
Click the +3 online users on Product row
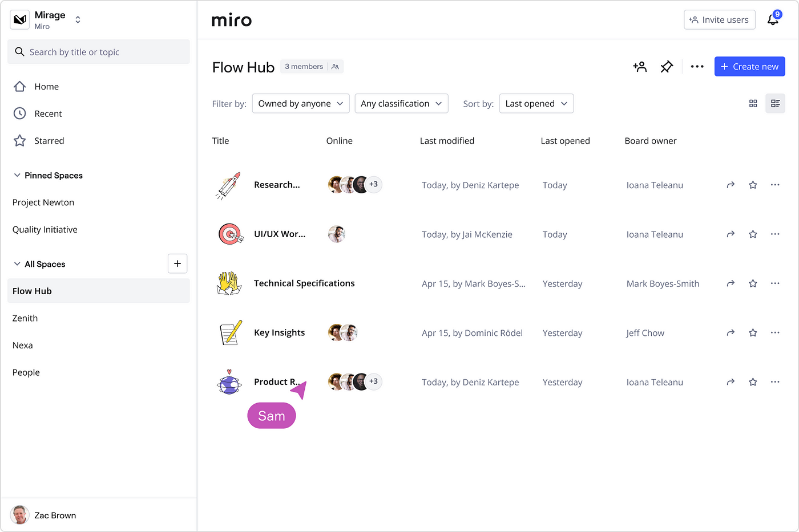[373, 381]
